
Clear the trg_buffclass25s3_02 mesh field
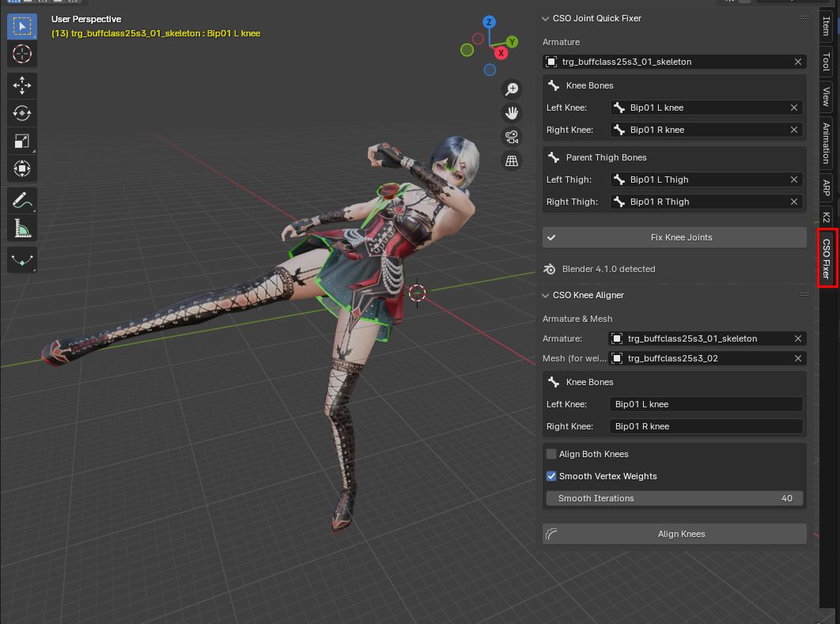tap(797, 358)
